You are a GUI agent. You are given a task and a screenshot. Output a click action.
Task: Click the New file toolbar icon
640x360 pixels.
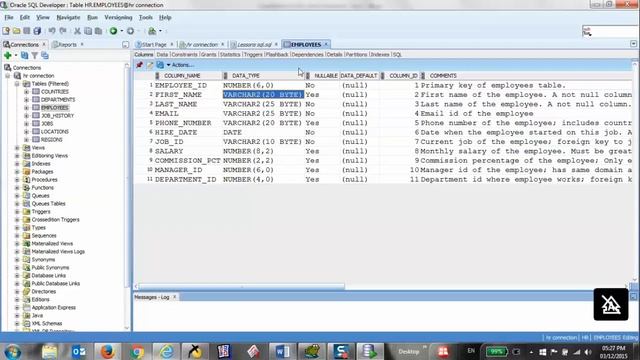[x=6, y=31]
